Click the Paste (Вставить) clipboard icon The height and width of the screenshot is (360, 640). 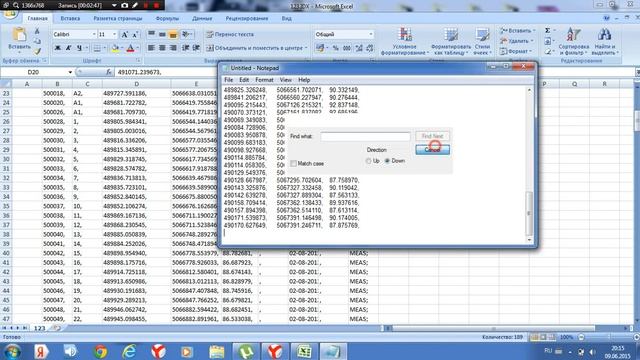coord(19,34)
